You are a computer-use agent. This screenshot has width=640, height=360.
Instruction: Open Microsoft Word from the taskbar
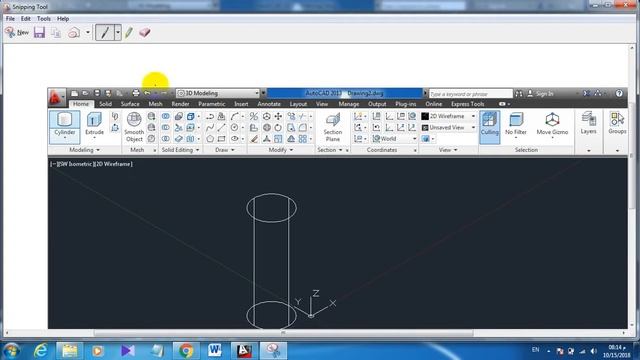(215, 351)
